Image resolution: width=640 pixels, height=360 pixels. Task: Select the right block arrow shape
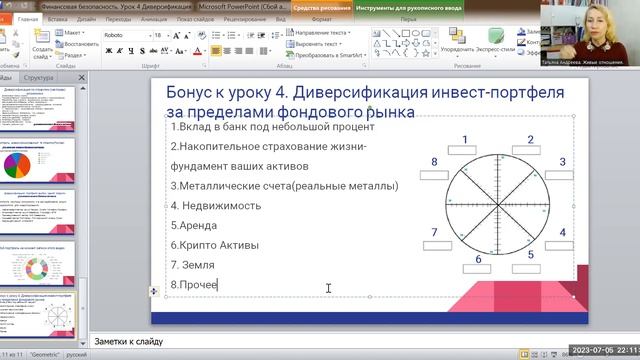(406, 43)
